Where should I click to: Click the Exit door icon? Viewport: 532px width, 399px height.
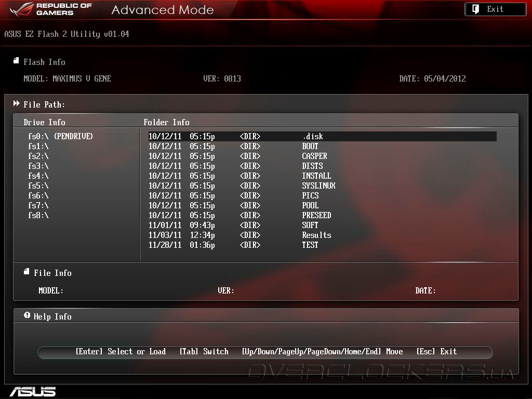pos(475,9)
